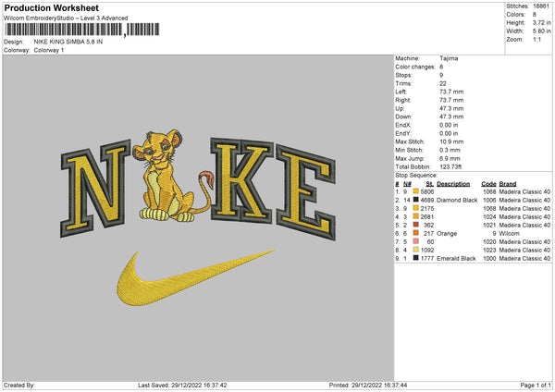Click the swatch beside stitch count 2681
The image size is (555, 392).
click(x=416, y=216)
